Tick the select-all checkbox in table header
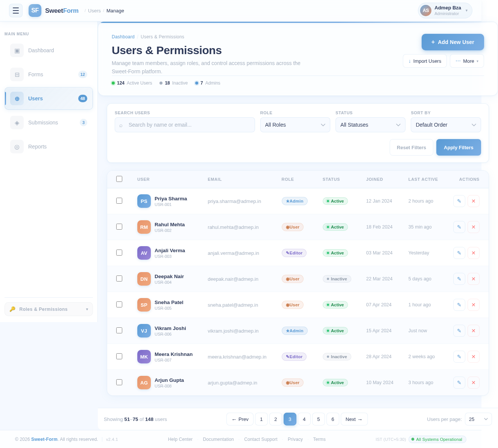Viewport: 498px width, 448px height. pyautogui.click(x=119, y=179)
